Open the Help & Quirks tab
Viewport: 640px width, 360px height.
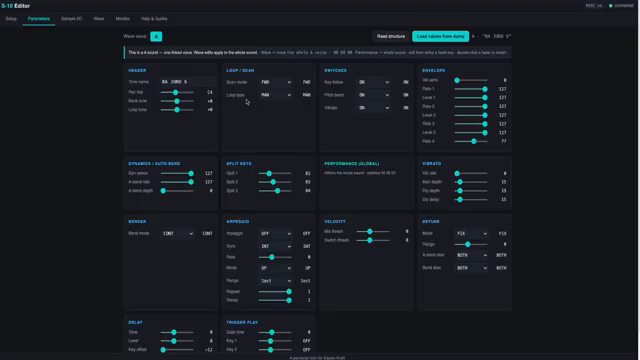[154, 19]
